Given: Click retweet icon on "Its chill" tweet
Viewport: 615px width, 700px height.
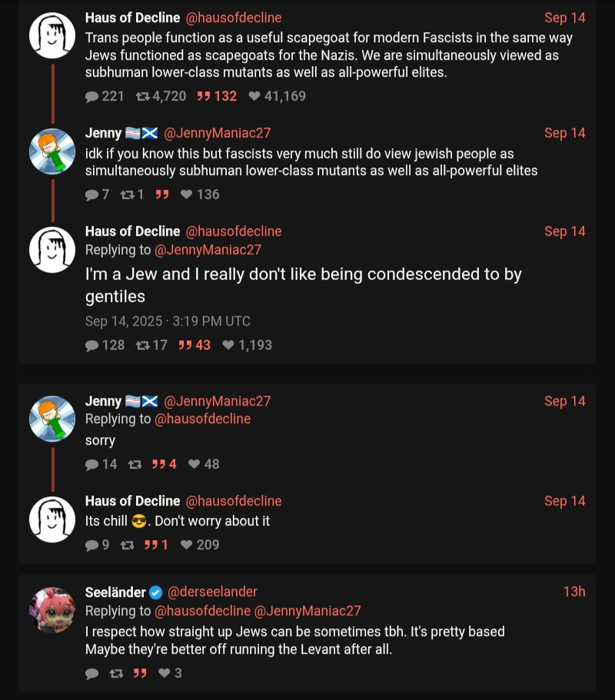Looking at the screenshot, I should pos(128,546).
